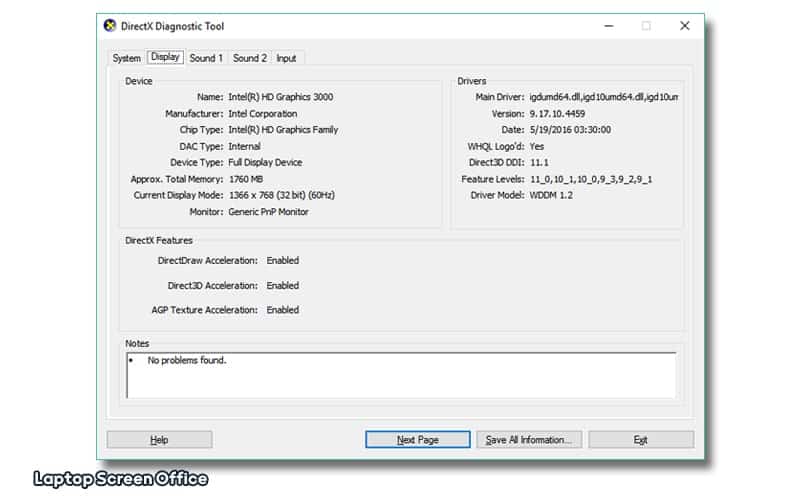
Task: Close the DirectX Diagnostic Tool window
Action: pyautogui.click(x=685, y=27)
